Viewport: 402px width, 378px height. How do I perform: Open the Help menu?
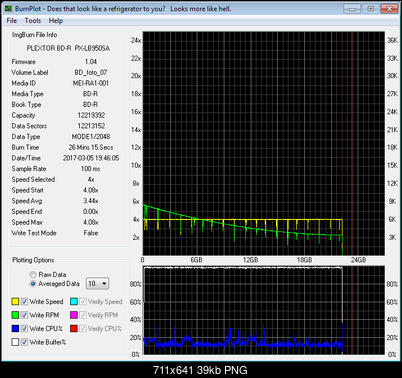(56, 21)
